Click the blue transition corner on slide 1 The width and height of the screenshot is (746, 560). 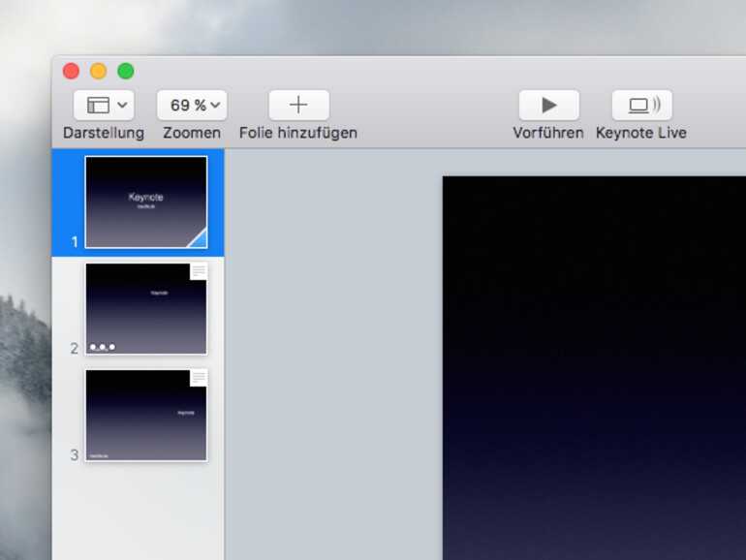(x=199, y=239)
